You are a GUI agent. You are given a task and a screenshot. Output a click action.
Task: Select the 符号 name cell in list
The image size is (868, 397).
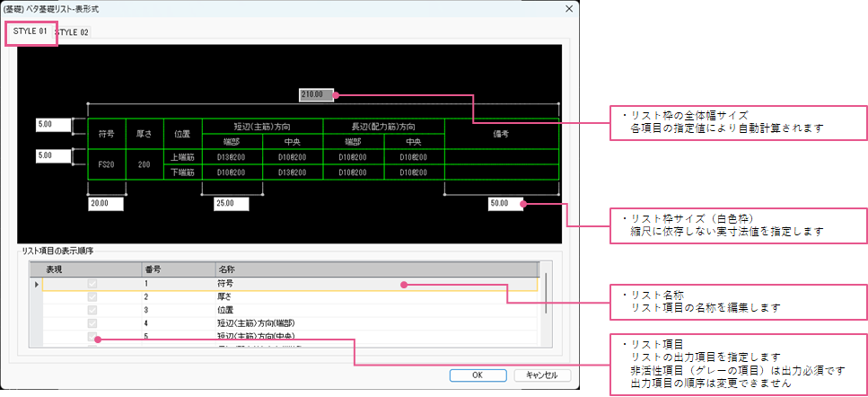coord(376,284)
